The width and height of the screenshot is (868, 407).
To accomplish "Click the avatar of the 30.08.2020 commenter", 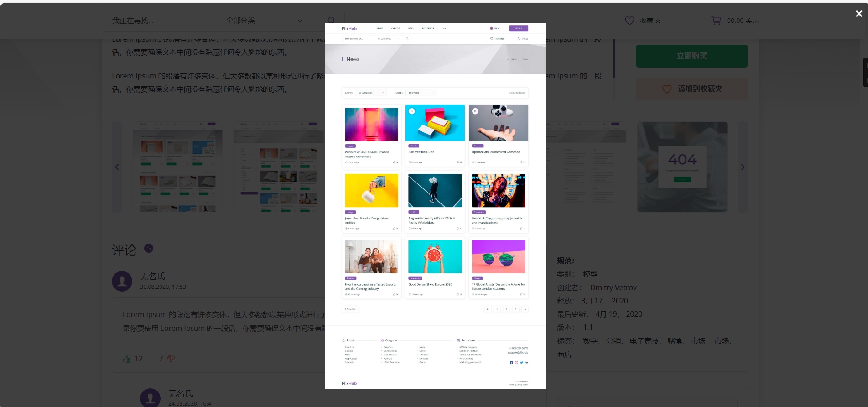I will [122, 281].
